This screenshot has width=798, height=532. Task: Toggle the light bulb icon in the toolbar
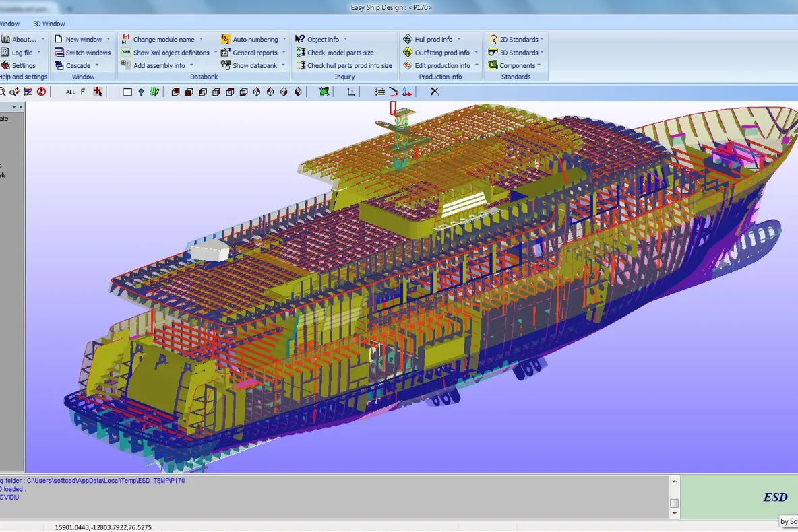[141, 92]
